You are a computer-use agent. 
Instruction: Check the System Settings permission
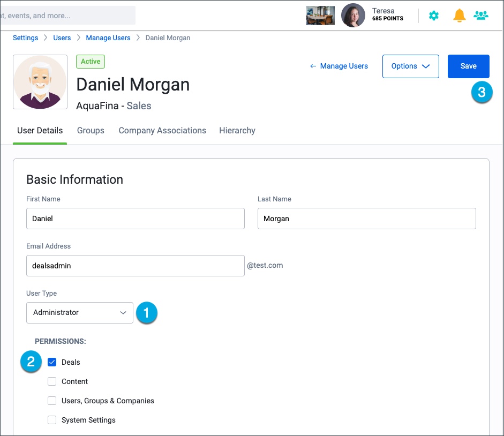pyautogui.click(x=52, y=420)
